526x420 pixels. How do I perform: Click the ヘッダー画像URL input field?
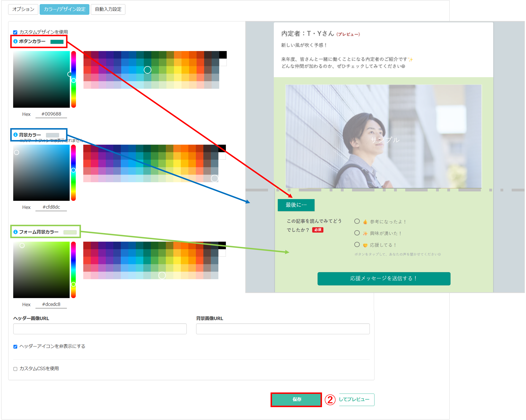click(100, 329)
